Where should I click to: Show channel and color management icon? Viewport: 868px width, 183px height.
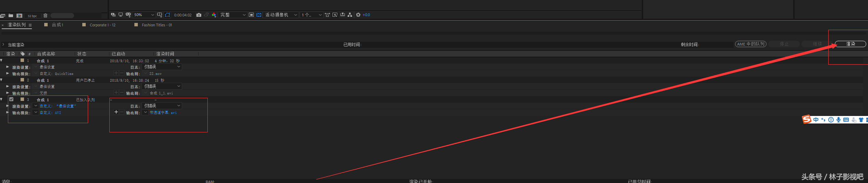click(x=214, y=15)
